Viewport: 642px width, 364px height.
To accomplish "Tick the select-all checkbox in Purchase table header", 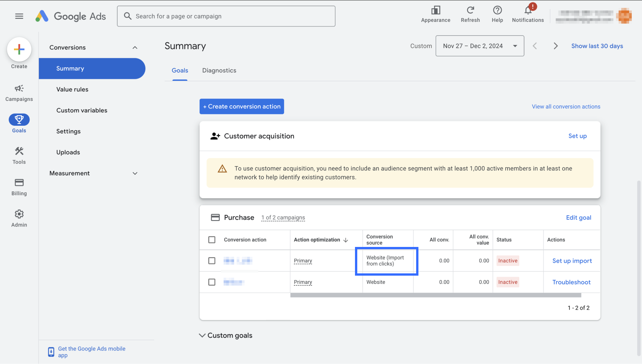I will click(212, 240).
